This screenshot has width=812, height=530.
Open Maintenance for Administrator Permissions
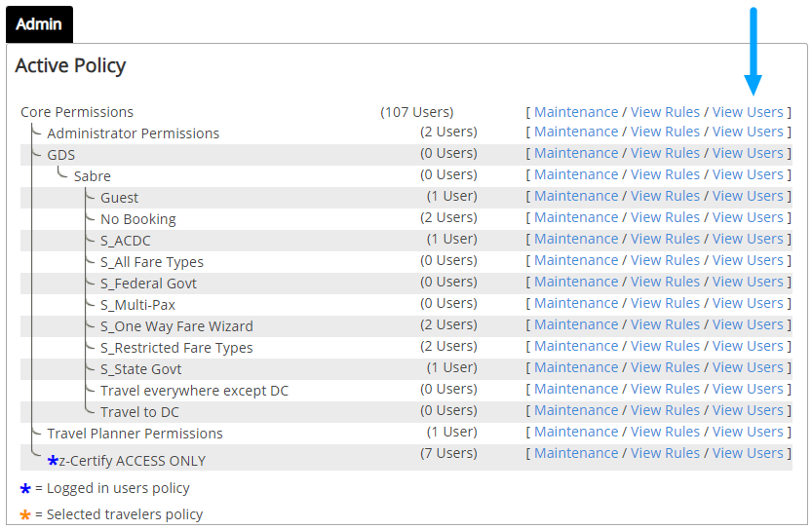coord(576,132)
